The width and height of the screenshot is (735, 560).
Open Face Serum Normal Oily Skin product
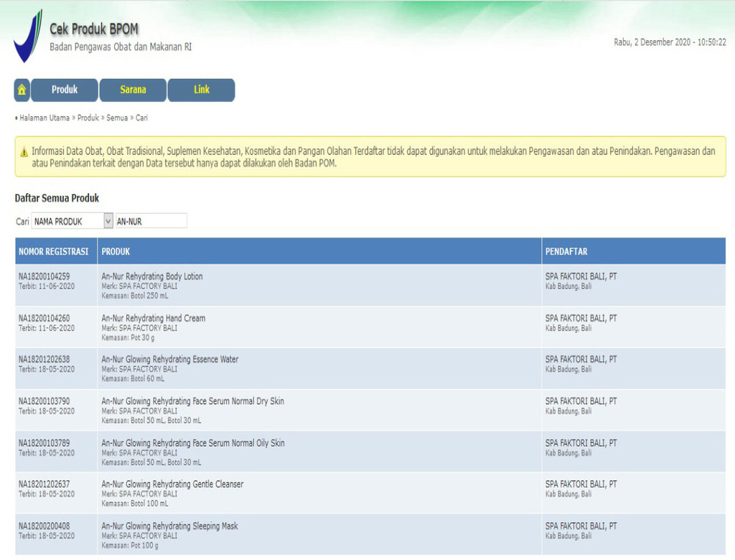(193, 443)
